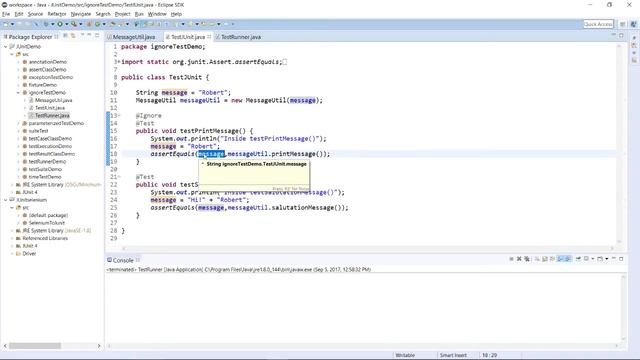
Task: Collapse the ignoreTestDemo package
Action: point(18,93)
